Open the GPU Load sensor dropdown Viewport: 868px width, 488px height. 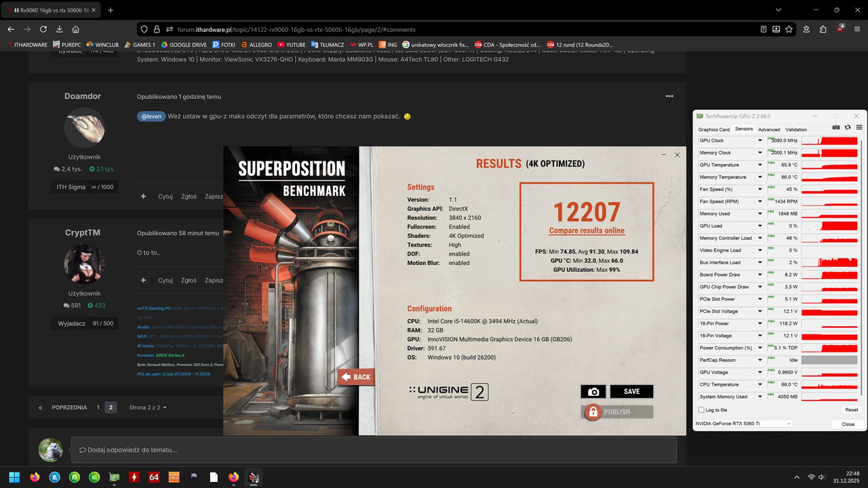coord(759,226)
